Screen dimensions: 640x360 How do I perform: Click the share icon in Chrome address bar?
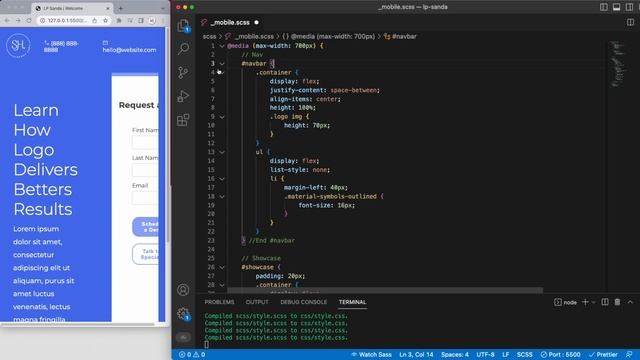pos(95,20)
